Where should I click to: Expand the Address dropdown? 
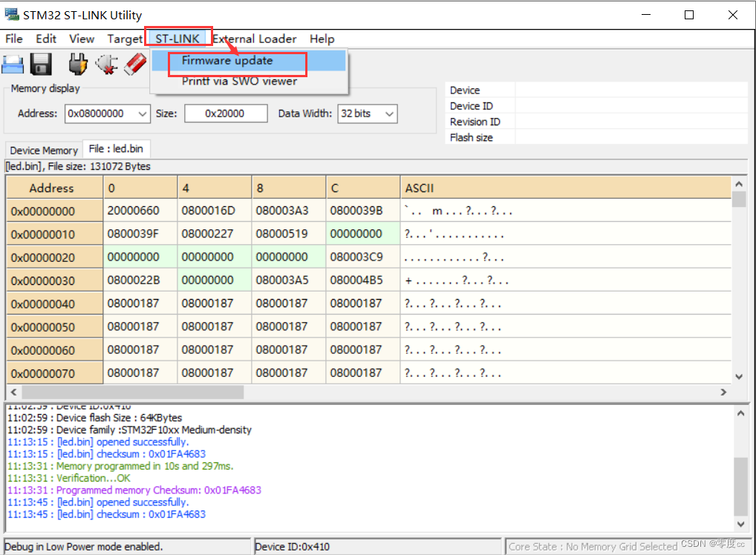144,114
